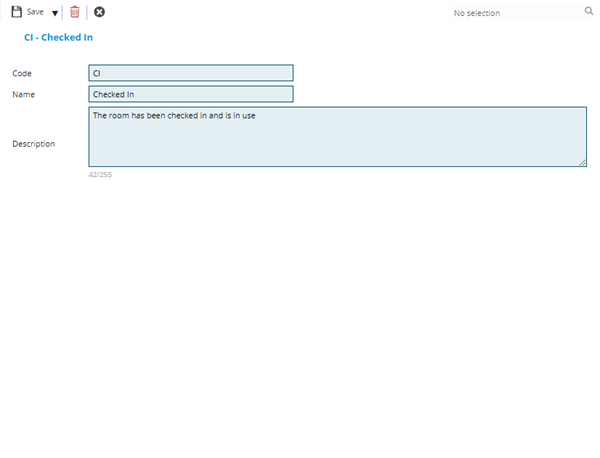Click the Save floppy disk icon
Viewport: 600px width, 458px height.
tap(16, 12)
